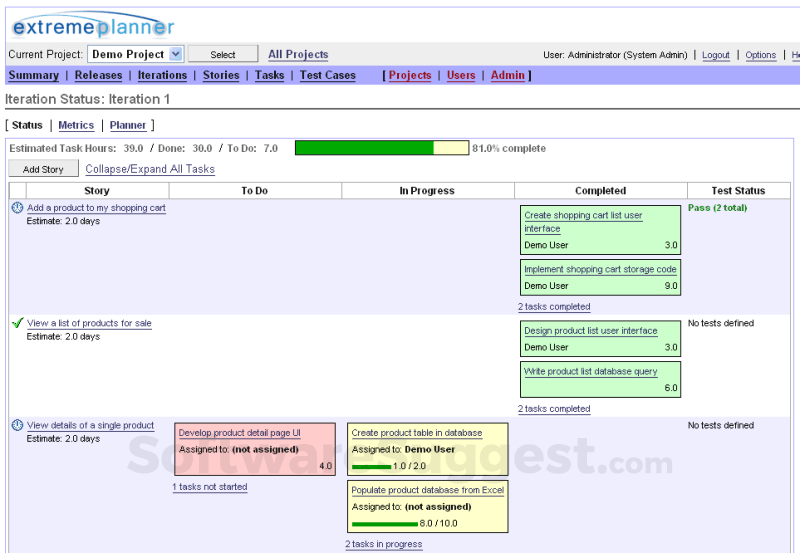
Task: Open task 'Implement shopping cart storage code'
Action: [600, 269]
